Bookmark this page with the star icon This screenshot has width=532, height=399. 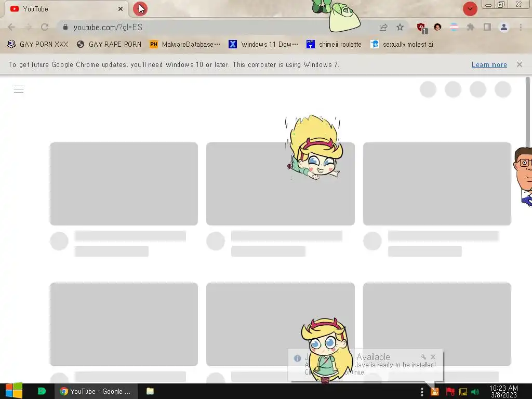(400, 27)
